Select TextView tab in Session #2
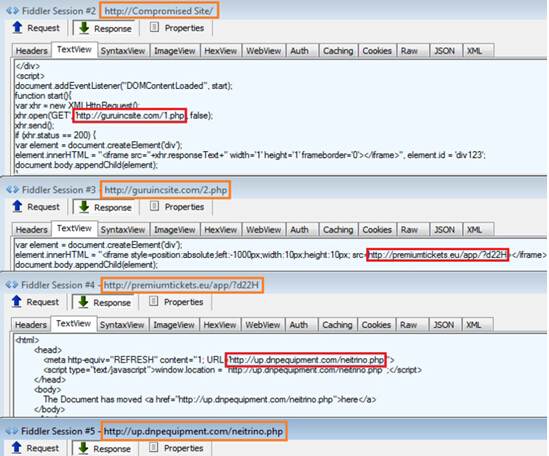Image resolution: width=549 pixels, height=456 pixels. 74,50
